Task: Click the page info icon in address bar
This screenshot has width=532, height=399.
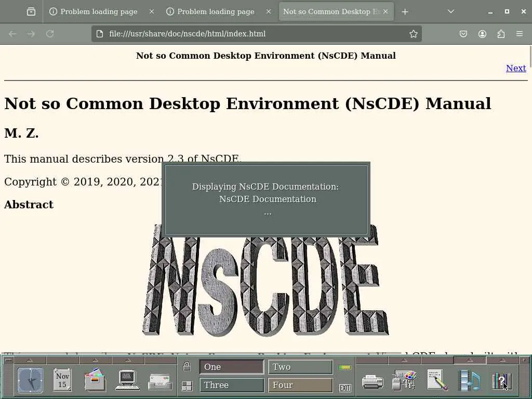Action: click(100, 34)
